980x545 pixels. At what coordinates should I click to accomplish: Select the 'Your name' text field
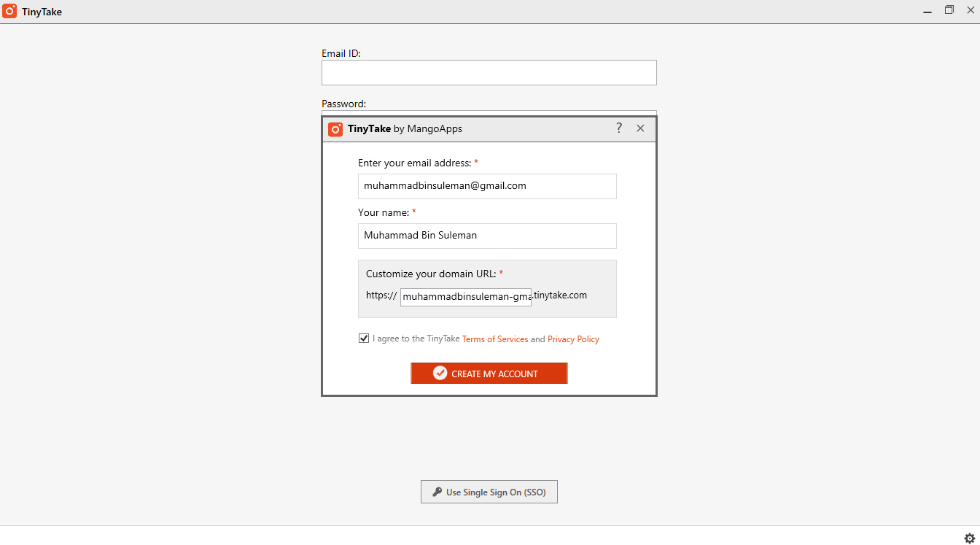(x=487, y=236)
